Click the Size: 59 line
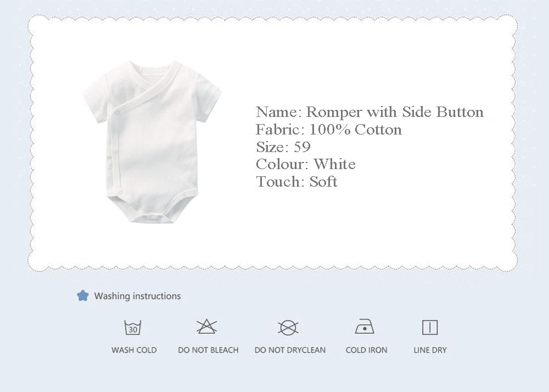Image resolution: width=549 pixels, height=392 pixels. (283, 147)
